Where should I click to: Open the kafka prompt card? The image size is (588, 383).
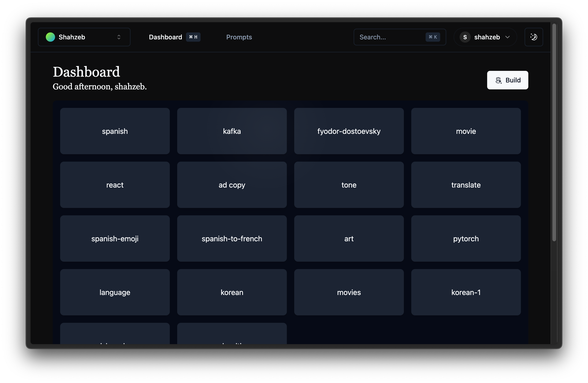(x=232, y=131)
